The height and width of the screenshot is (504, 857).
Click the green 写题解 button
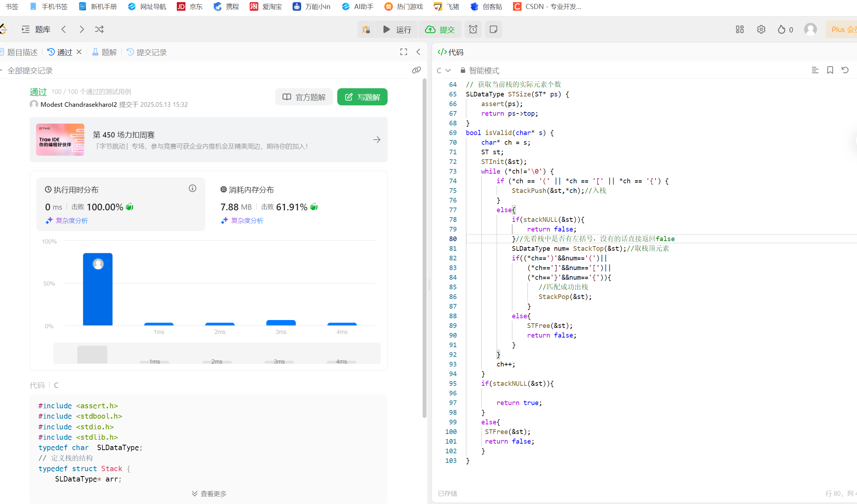362,97
